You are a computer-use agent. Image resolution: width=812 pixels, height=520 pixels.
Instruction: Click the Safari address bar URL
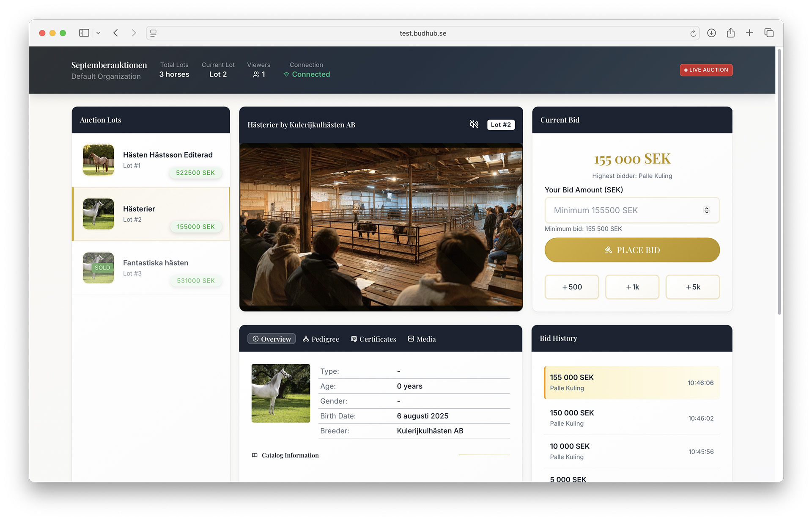[423, 33]
